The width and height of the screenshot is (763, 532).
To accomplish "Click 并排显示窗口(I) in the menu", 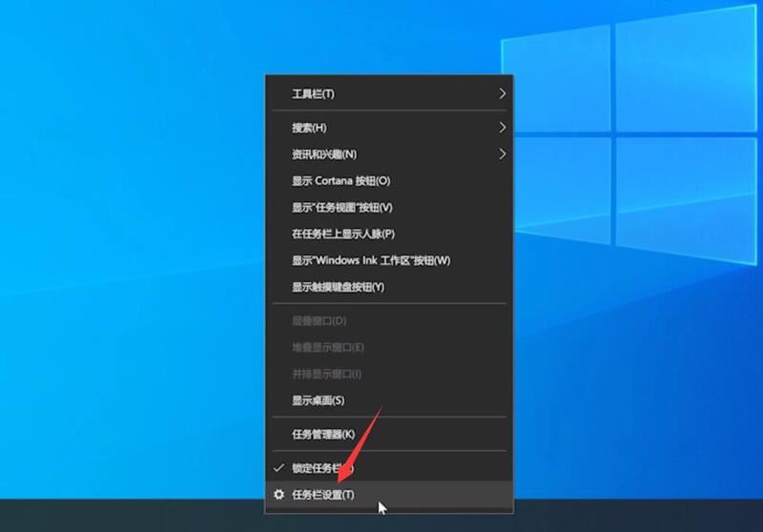I will [x=326, y=374].
